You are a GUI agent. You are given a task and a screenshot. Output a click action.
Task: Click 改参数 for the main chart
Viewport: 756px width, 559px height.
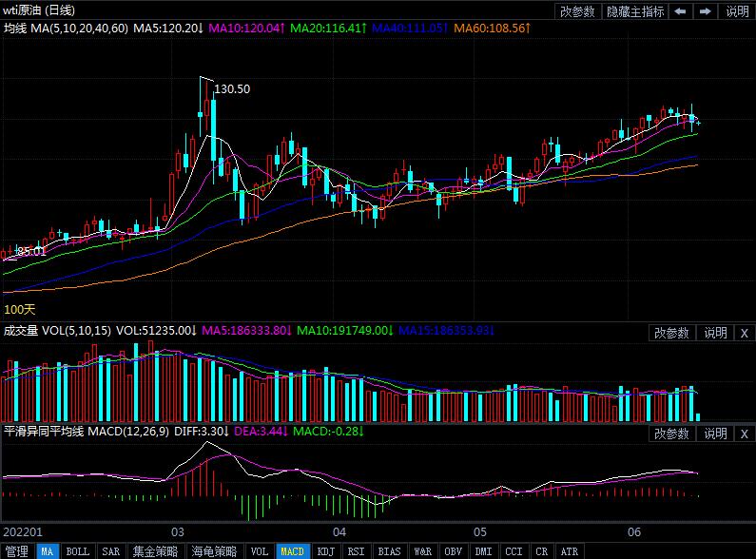[577, 11]
